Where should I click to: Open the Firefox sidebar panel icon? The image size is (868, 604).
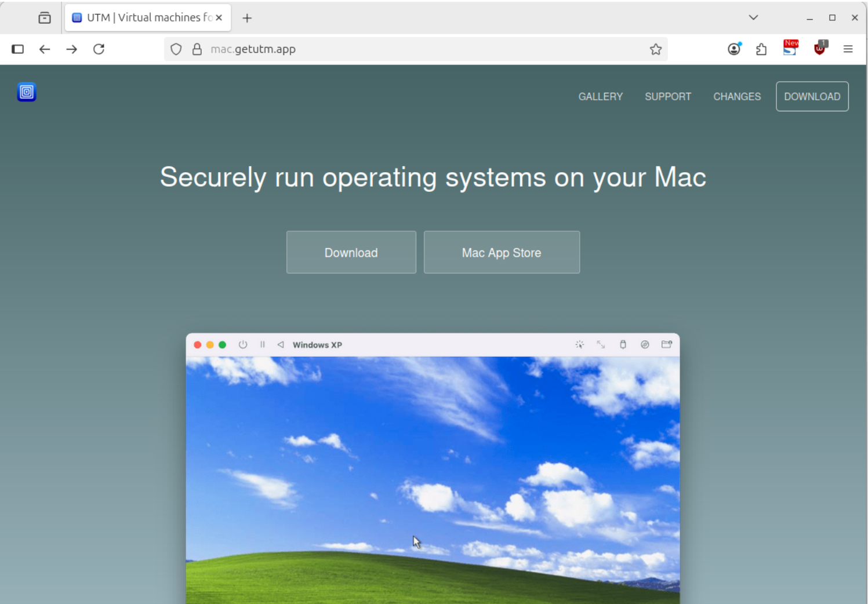point(18,49)
